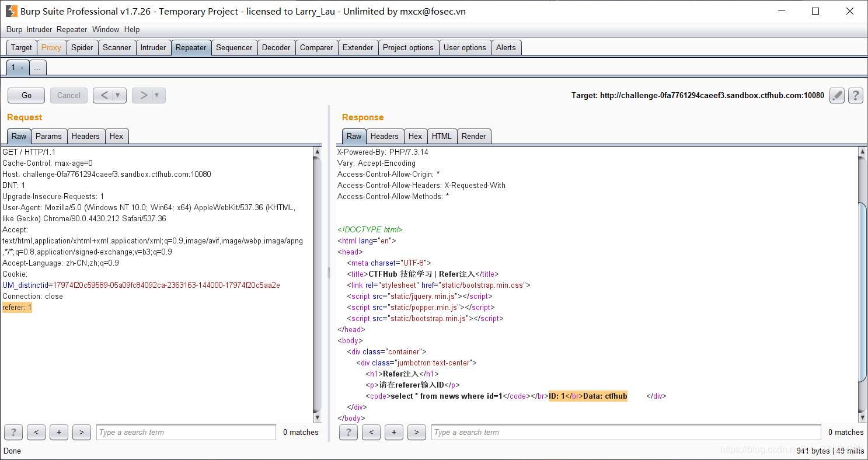Image resolution: width=868 pixels, height=460 pixels.
Task: Click the 'Connection: close' request header
Action: 33,297
